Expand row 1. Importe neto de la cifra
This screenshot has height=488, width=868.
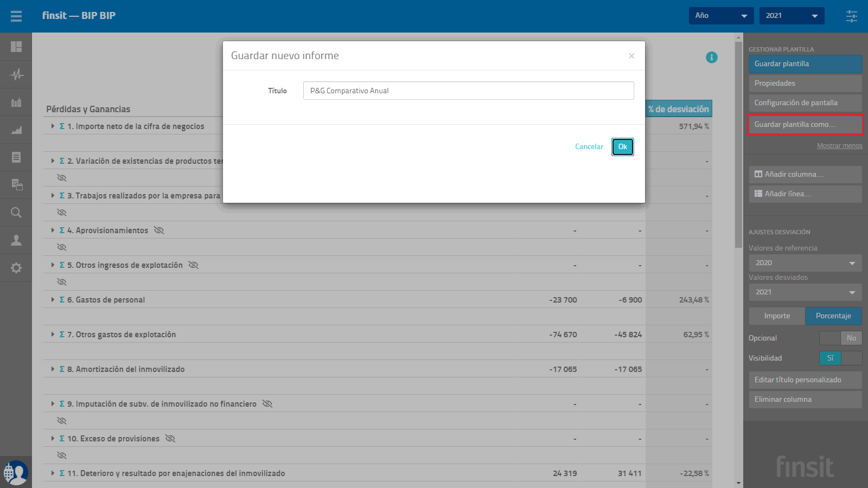pos(53,126)
